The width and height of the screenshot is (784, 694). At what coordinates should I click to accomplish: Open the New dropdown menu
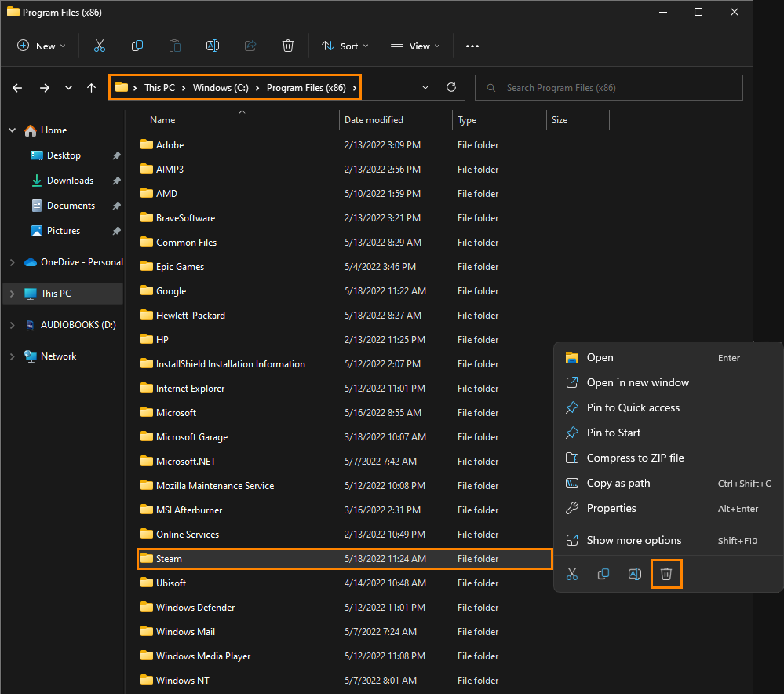41,46
